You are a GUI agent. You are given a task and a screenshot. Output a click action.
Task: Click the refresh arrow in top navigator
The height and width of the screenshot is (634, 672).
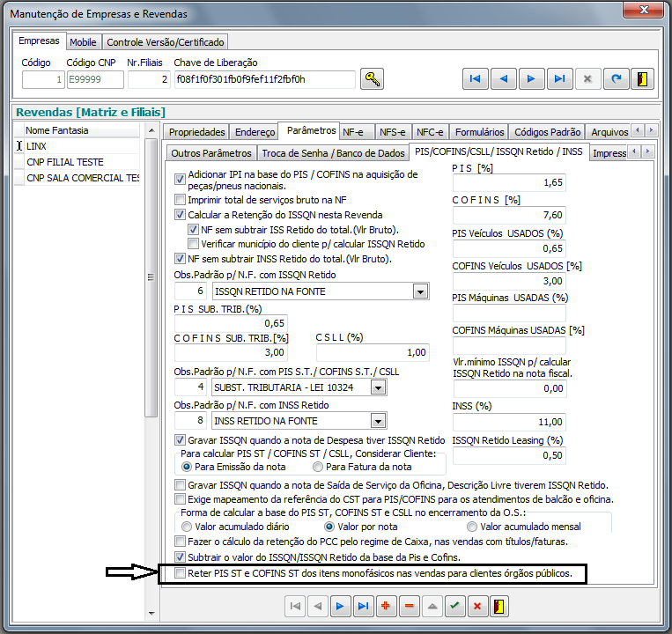click(x=616, y=79)
